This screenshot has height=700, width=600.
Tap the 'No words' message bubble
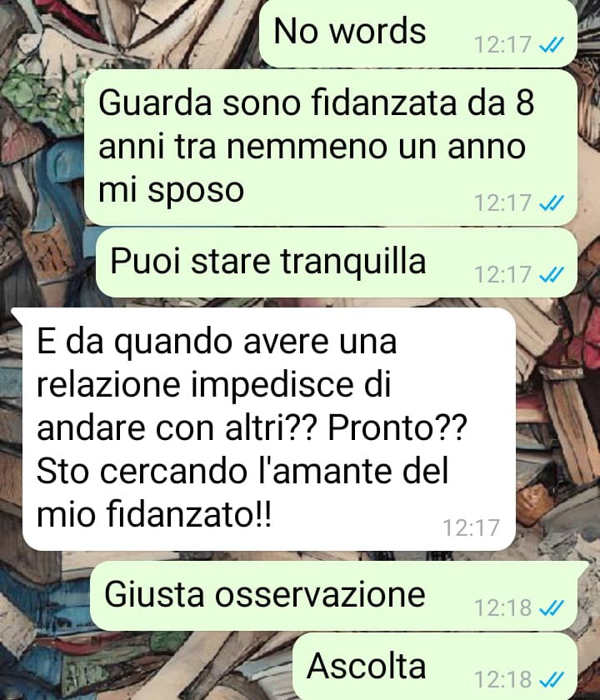coord(417,33)
